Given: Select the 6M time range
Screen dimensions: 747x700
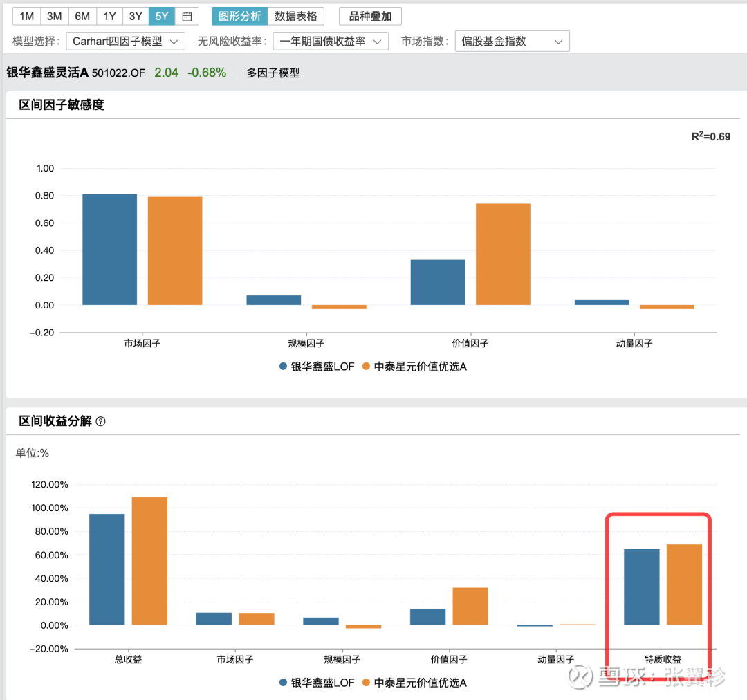Looking at the screenshot, I should (82, 17).
